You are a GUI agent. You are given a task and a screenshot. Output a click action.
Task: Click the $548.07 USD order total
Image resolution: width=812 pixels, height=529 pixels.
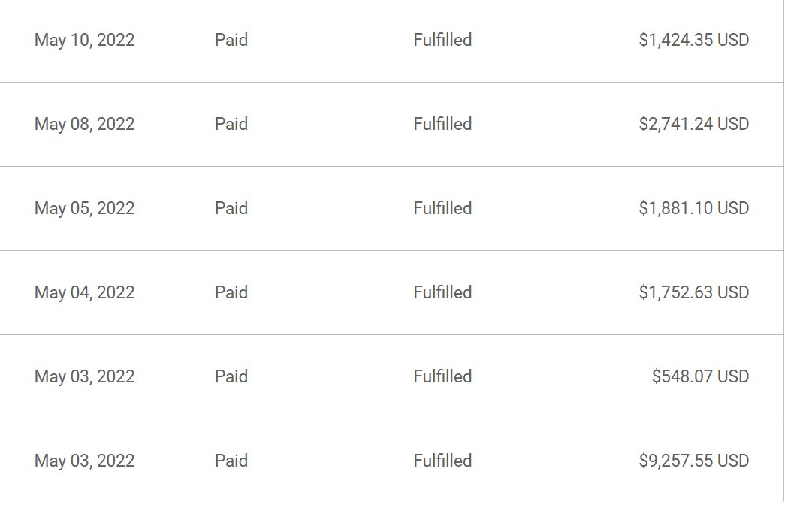click(700, 376)
